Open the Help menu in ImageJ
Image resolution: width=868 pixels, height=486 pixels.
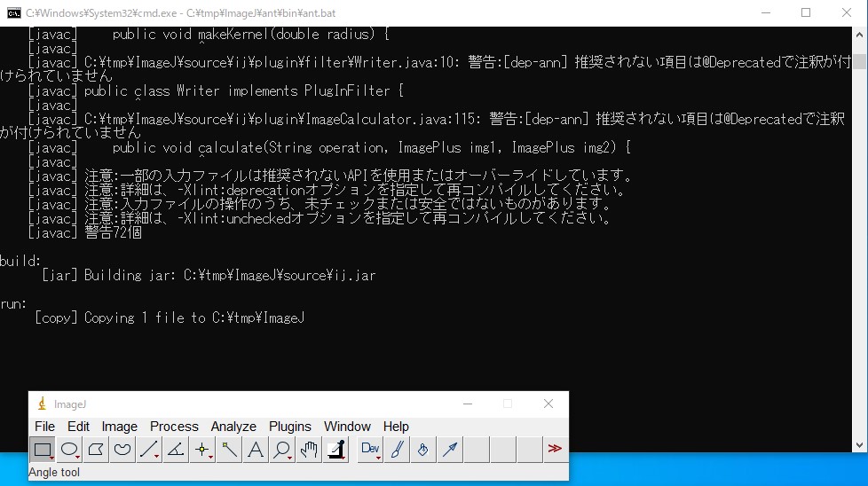396,427
